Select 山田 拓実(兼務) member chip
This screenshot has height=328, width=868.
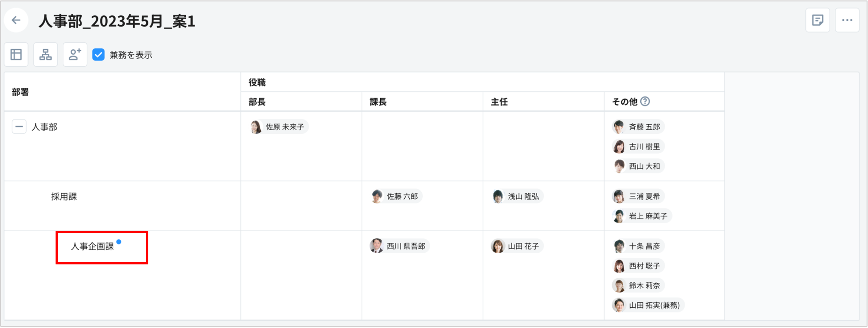[648, 305]
